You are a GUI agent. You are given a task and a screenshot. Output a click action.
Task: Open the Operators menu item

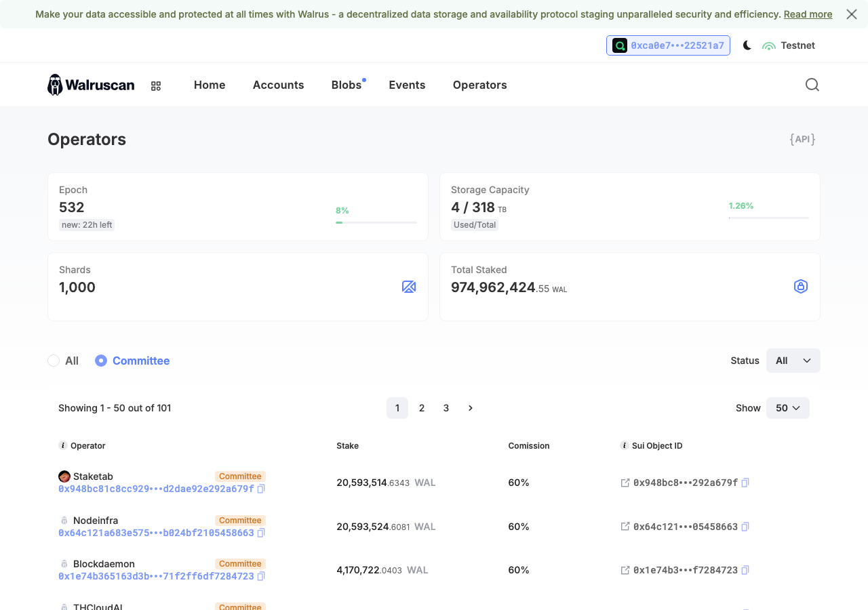pos(480,85)
